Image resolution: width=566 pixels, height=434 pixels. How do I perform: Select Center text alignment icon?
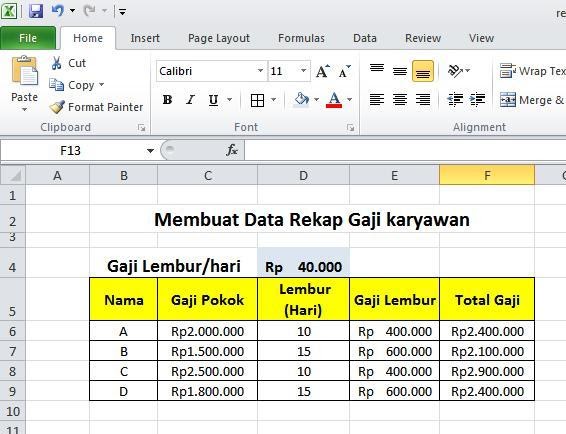pyautogui.click(x=400, y=99)
